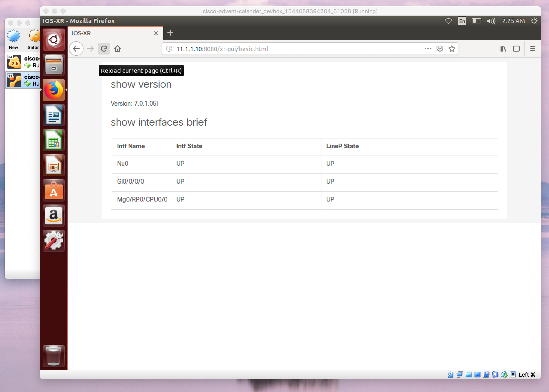Bookmark this page with star icon
This screenshot has width=549, height=392.
[x=452, y=49]
